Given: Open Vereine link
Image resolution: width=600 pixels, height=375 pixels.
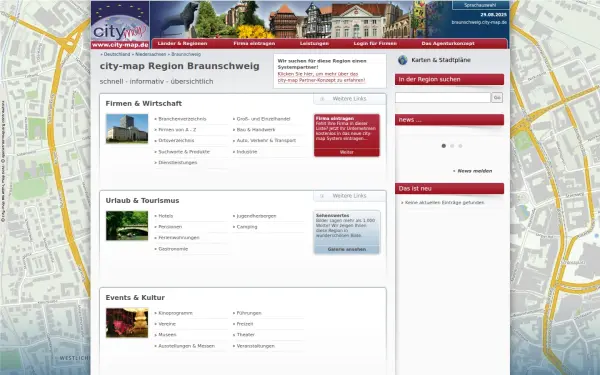Looking at the screenshot, I should point(167,324).
